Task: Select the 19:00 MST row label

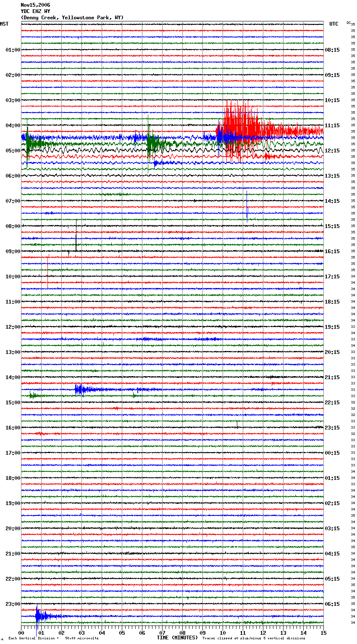Action: pyautogui.click(x=13, y=503)
